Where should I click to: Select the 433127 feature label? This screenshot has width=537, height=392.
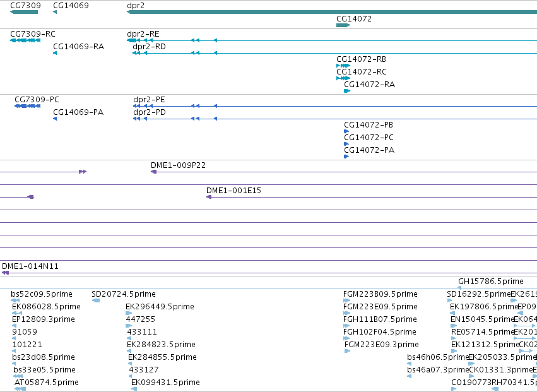tap(144, 371)
